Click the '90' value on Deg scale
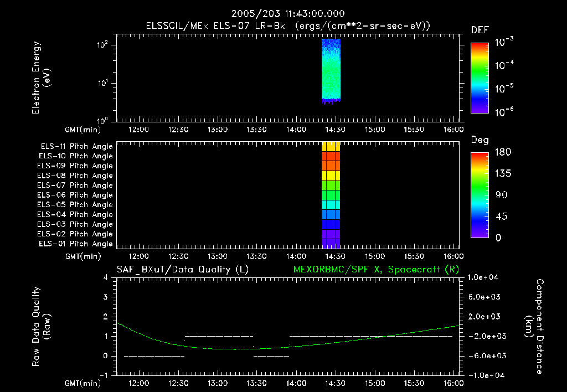The image size is (567, 392). (x=502, y=195)
